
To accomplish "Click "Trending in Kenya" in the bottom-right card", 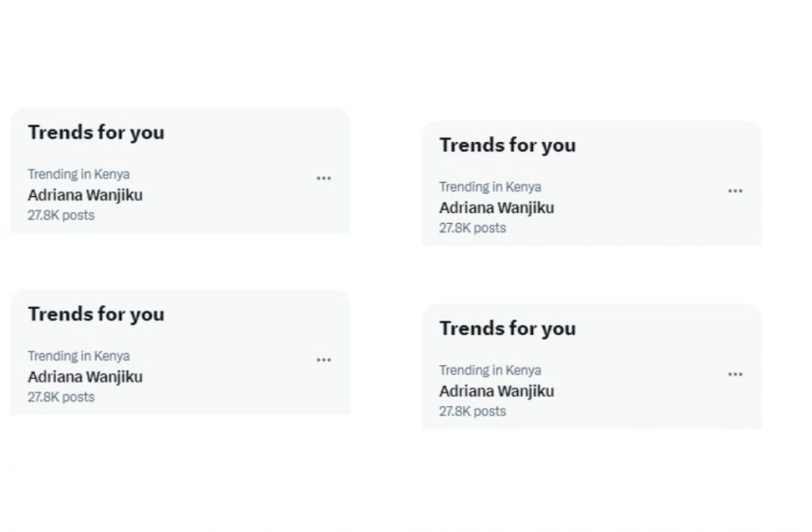I will coord(490,371).
